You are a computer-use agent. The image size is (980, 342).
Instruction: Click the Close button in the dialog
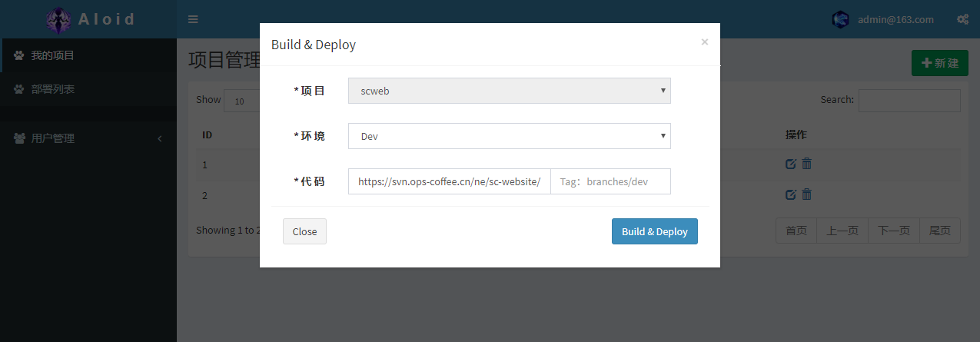(304, 231)
